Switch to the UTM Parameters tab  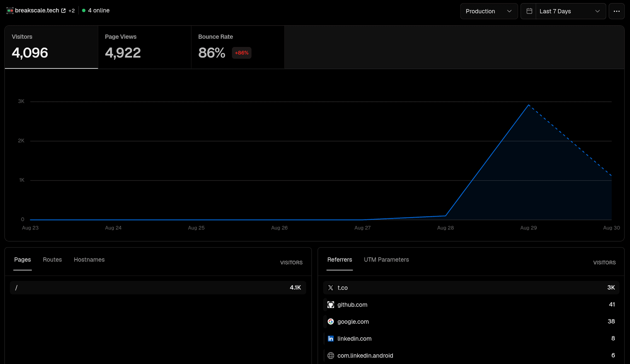386,260
